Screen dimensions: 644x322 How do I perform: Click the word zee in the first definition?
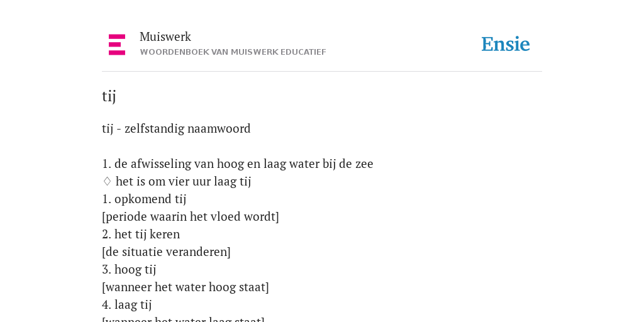(364, 164)
